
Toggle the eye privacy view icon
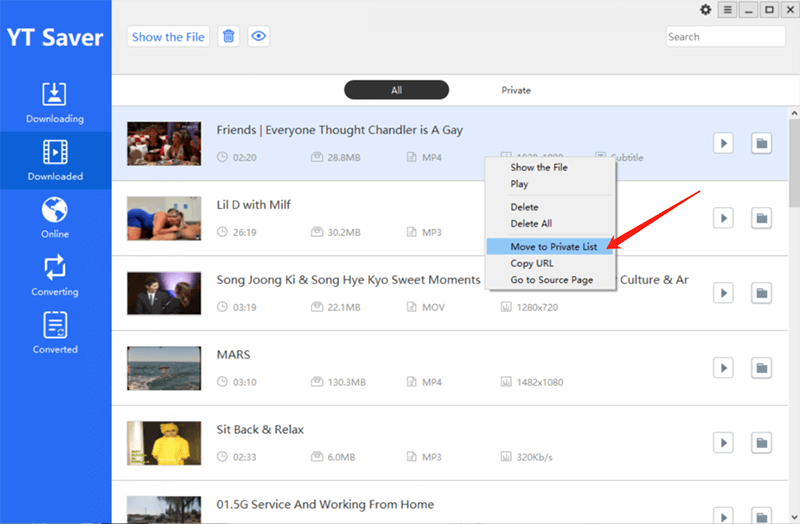pos(259,37)
